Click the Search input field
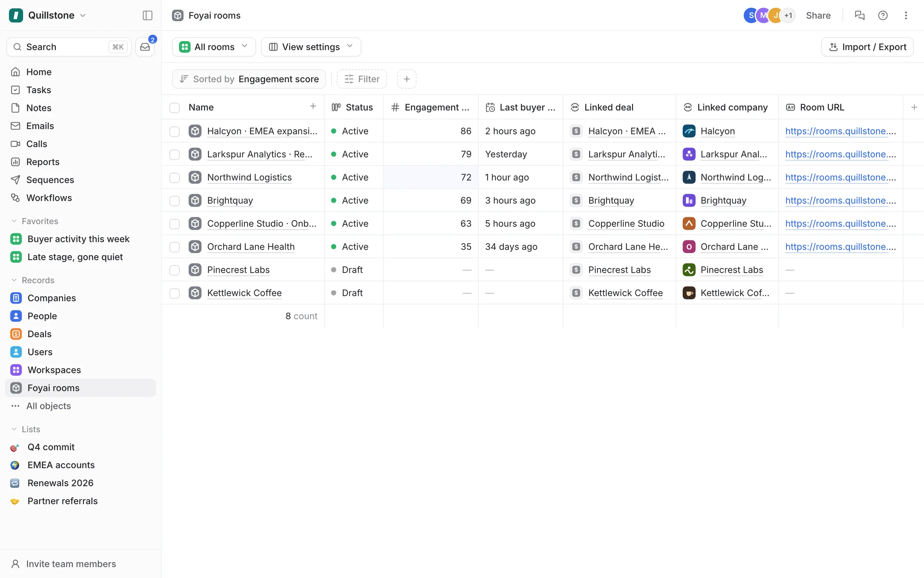Screen dimensions: 924x578 click(x=69, y=47)
